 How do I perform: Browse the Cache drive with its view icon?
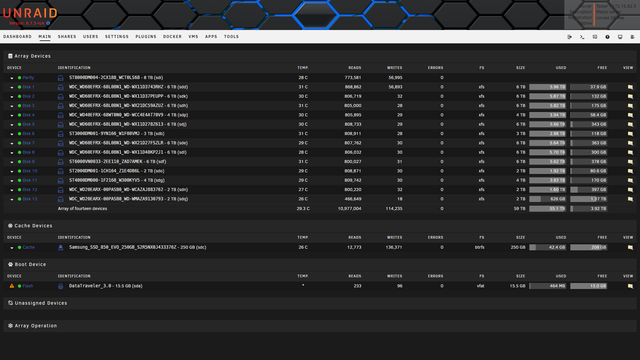click(x=630, y=247)
